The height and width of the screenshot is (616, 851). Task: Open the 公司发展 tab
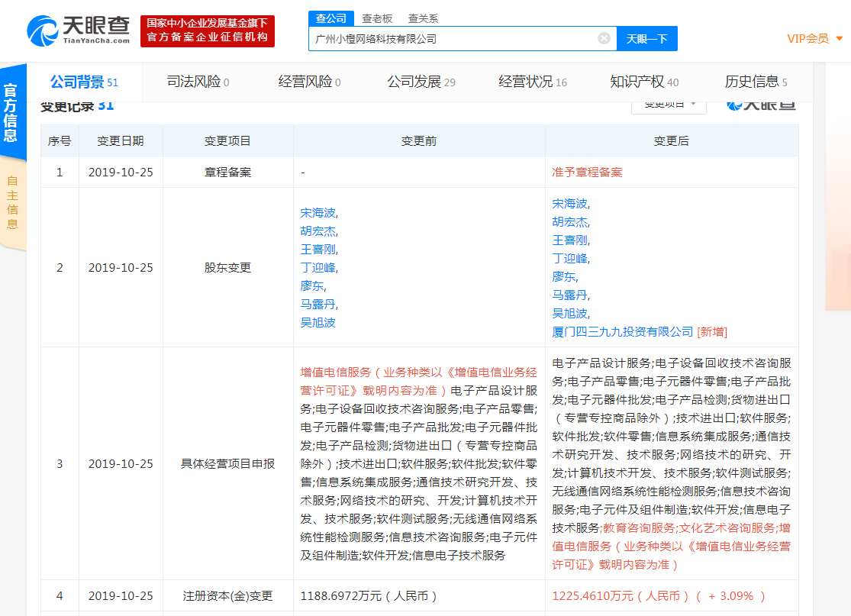pos(421,82)
